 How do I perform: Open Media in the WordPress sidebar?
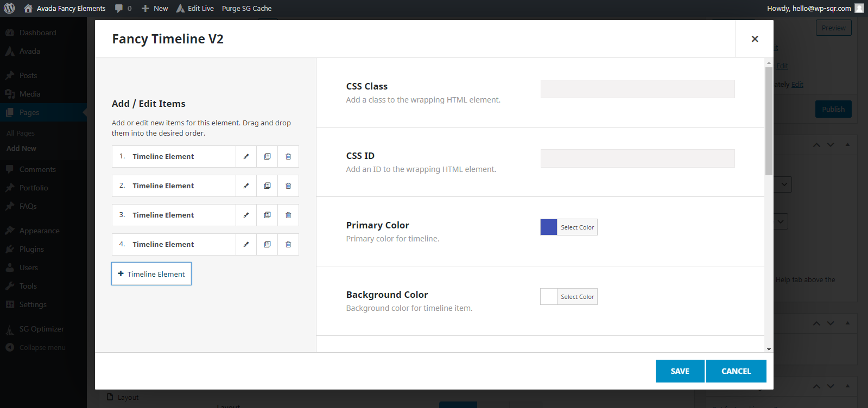coord(43,94)
